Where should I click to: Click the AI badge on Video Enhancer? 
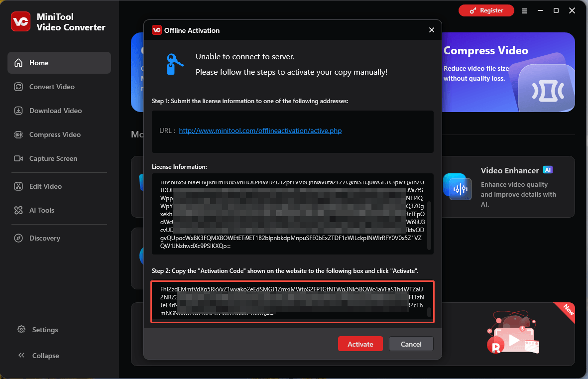[548, 170]
